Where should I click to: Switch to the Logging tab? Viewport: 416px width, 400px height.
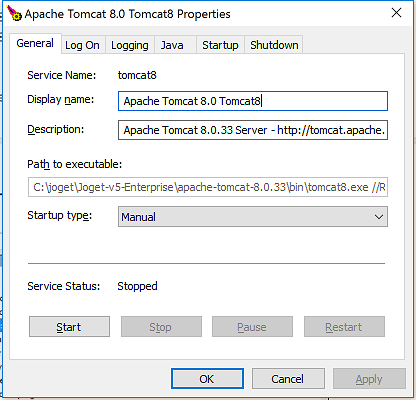pyautogui.click(x=130, y=45)
